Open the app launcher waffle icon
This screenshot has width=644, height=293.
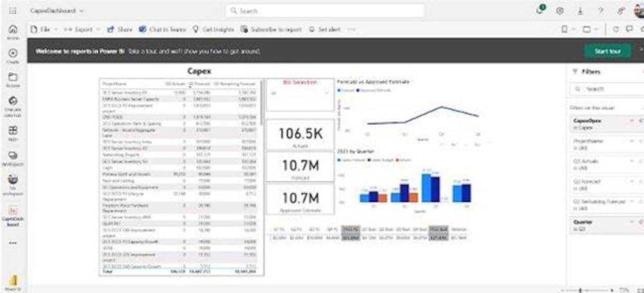tap(12, 11)
